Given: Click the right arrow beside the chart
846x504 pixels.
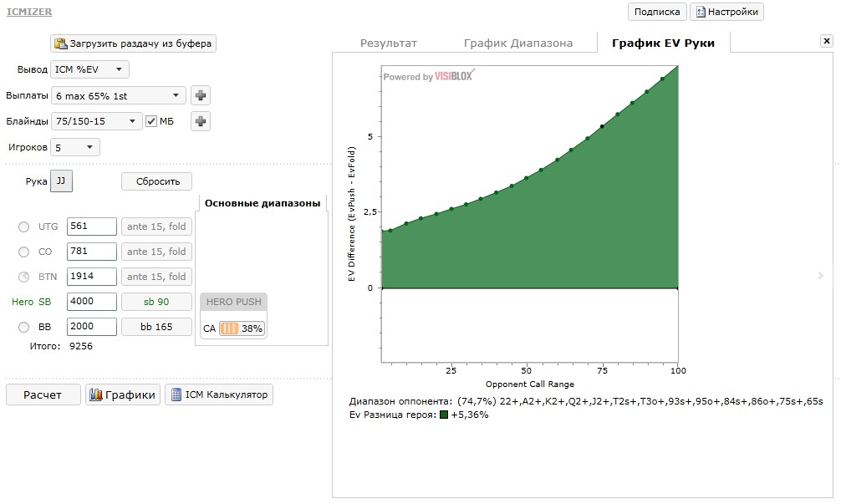Looking at the screenshot, I should pyautogui.click(x=821, y=276).
